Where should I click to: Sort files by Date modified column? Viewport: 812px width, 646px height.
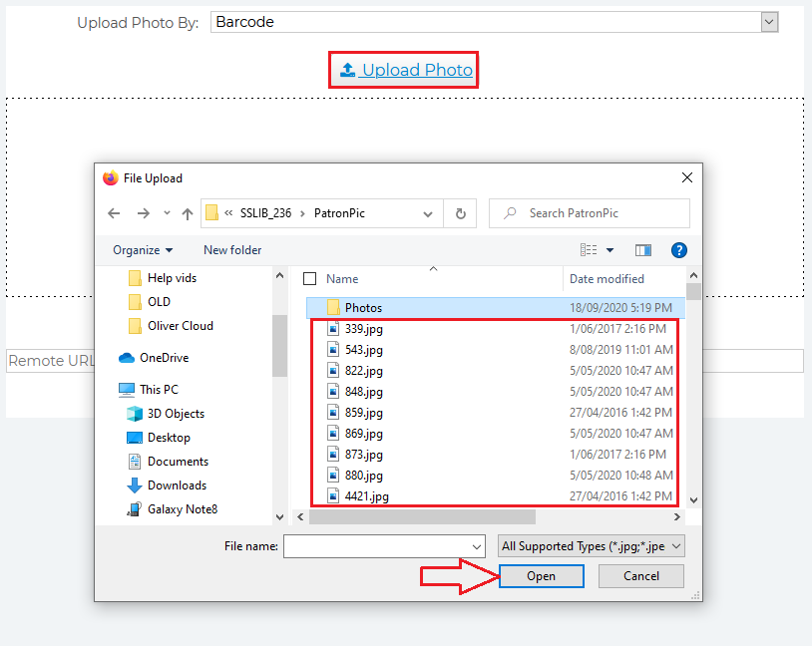tap(607, 279)
